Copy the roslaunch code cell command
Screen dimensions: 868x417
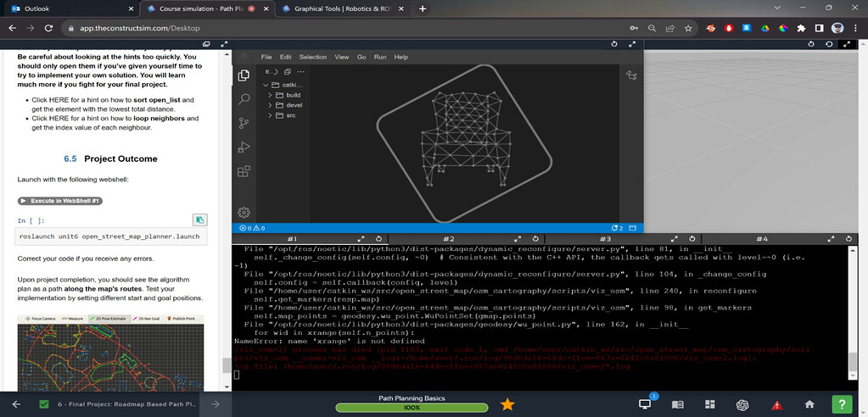[x=199, y=220]
